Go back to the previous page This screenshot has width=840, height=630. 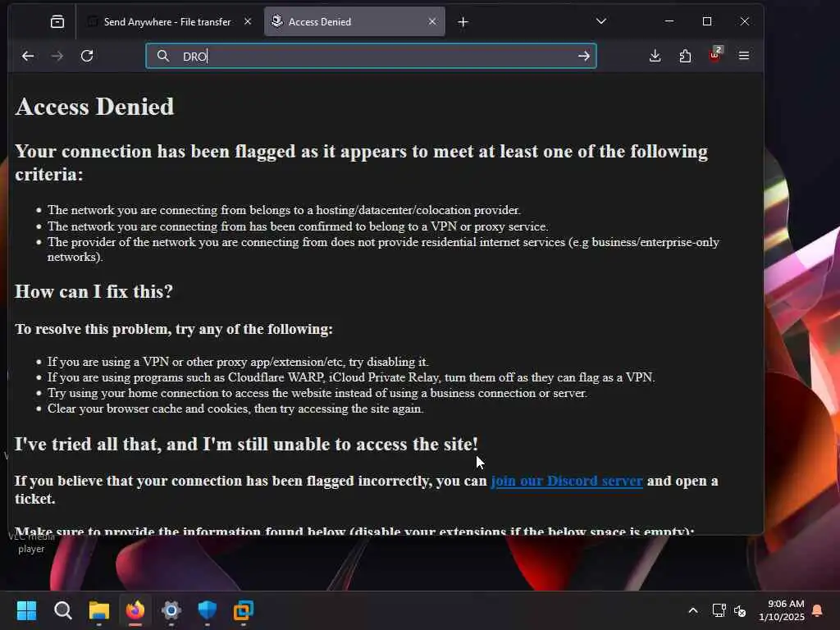pyautogui.click(x=28, y=56)
